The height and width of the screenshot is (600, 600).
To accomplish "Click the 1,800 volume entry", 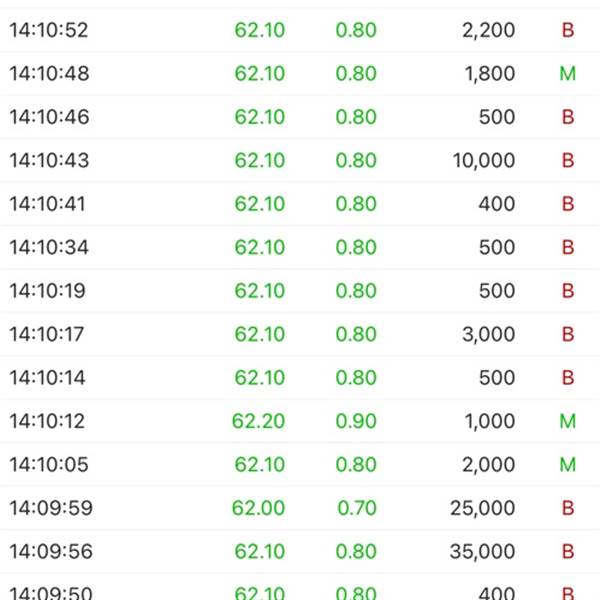I will click(x=489, y=74).
